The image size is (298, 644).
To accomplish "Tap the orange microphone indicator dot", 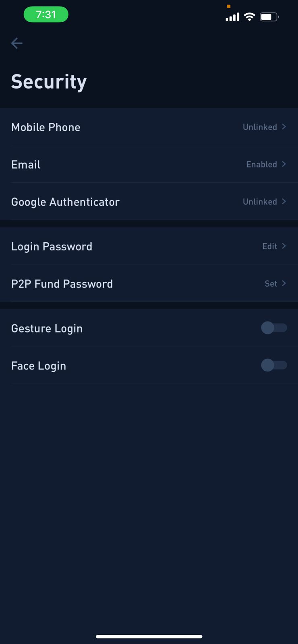I will point(229,6).
